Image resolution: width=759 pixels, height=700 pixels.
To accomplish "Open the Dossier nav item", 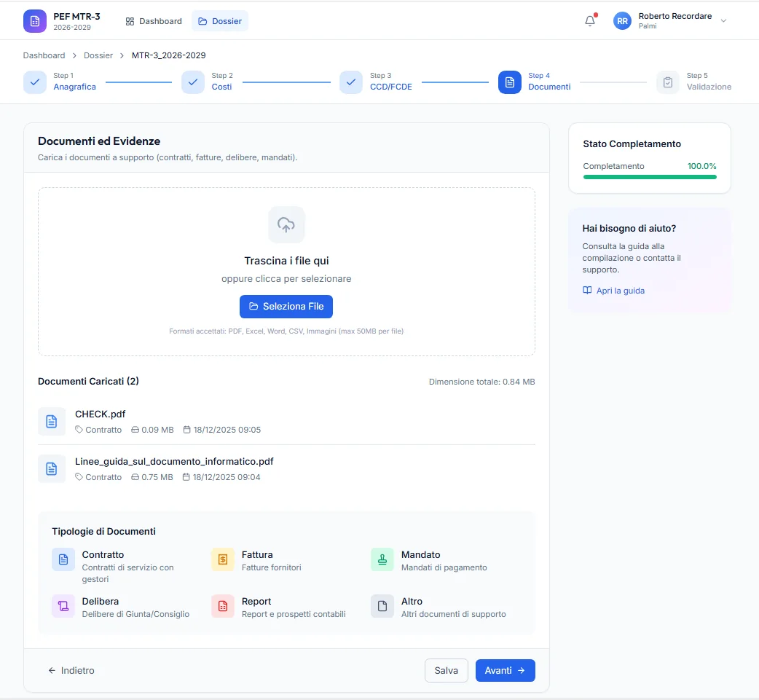I will click(x=220, y=21).
